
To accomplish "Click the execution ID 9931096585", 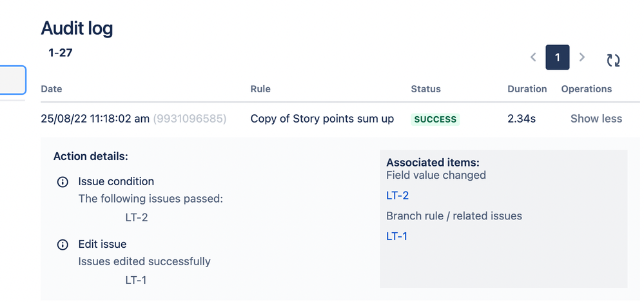I will click(x=190, y=119).
